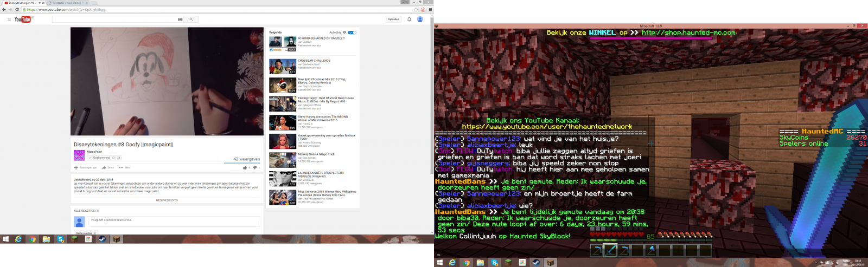The height and width of the screenshot is (267, 868).
Task: Open a new Chrome tab
Action: 94,3
